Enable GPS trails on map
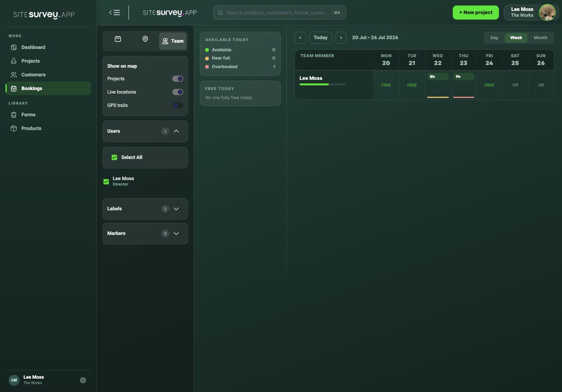Image resolution: width=562 pixels, height=392 pixels. click(x=178, y=105)
